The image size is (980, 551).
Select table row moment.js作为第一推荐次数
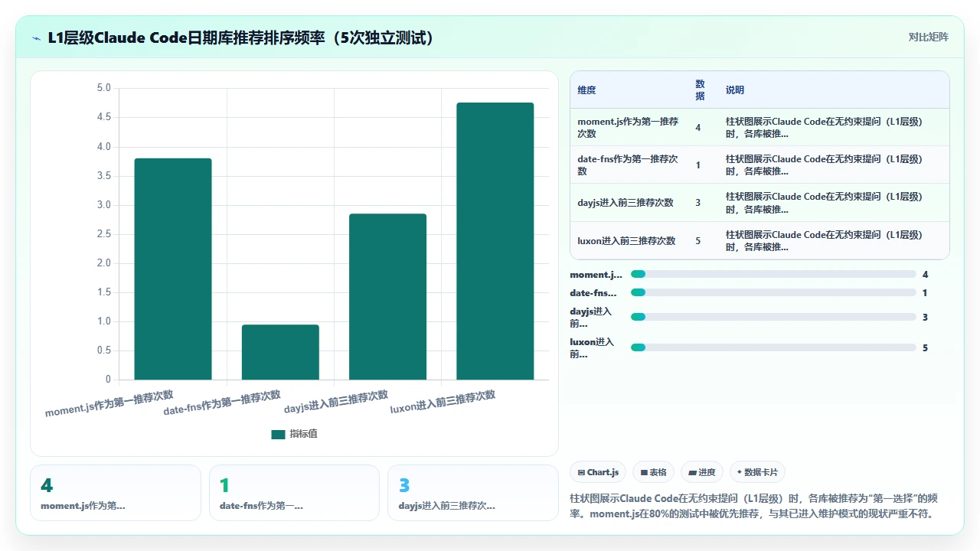point(759,127)
